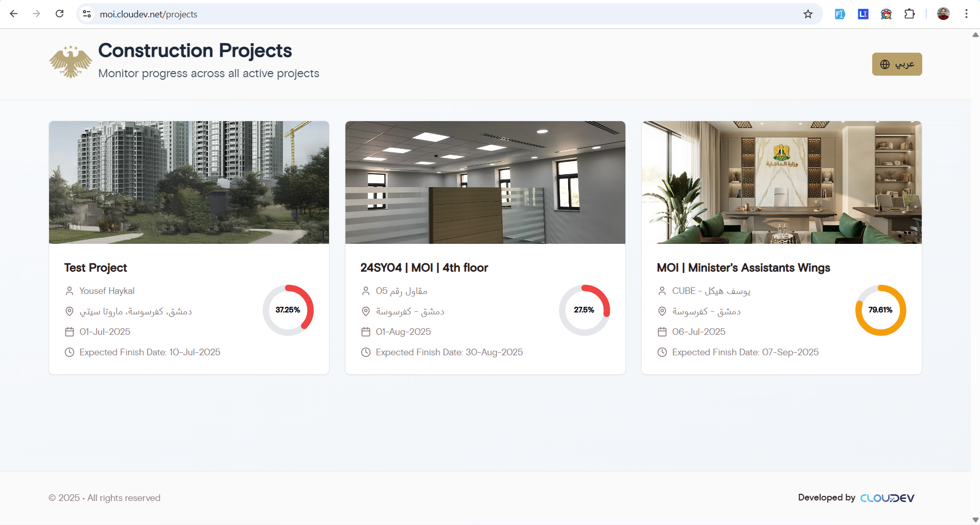Image resolution: width=980 pixels, height=525 pixels.
Task: Bookmark this page with the star icon
Action: [x=808, y=14]
